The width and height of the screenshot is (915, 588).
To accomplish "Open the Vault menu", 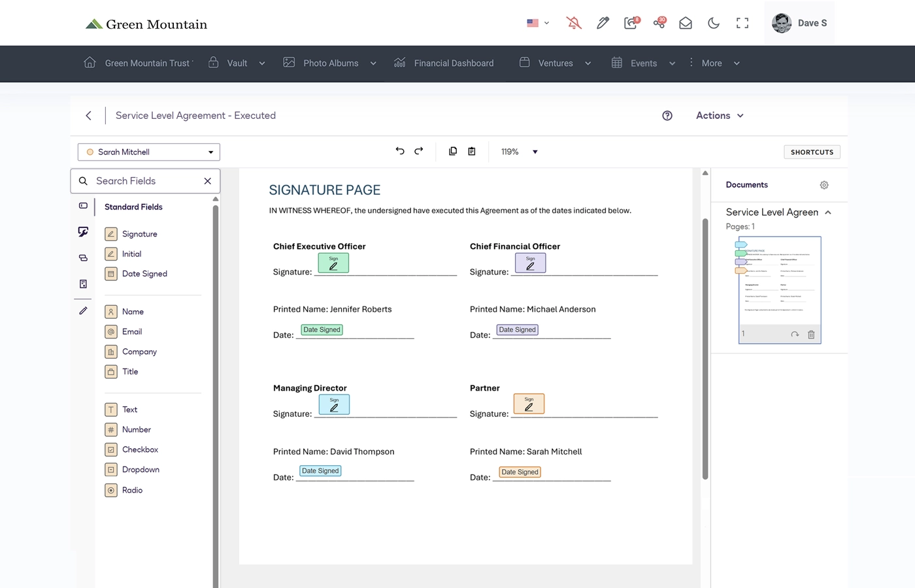I will coord(237,63).
